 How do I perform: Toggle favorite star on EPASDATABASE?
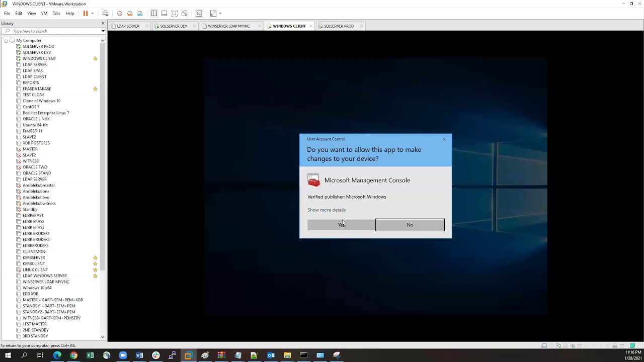click(95, 89)
